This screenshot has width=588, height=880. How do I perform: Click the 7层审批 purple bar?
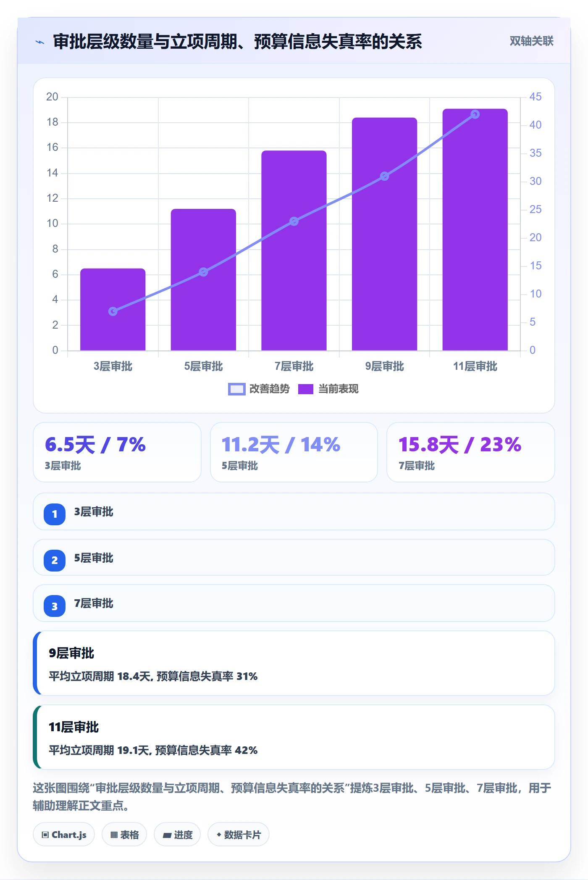pos(294,250)
